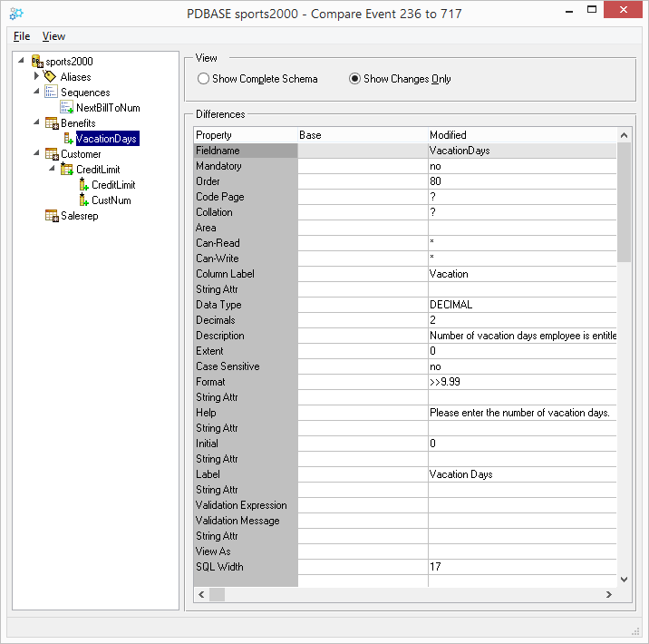Click the Initial property cell
This screenshot has height=644, width=649.
pyautogui.click(x=246, y=444)
